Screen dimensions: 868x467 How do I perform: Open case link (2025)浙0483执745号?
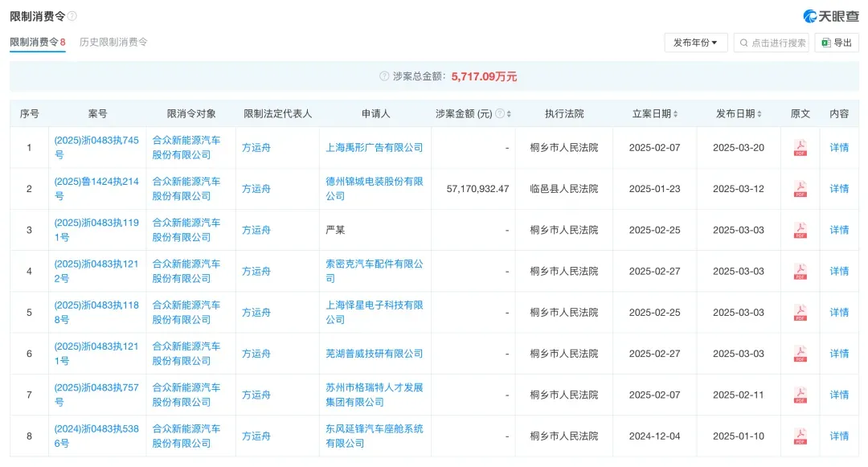pyautogui.click(x=96, y=147)
